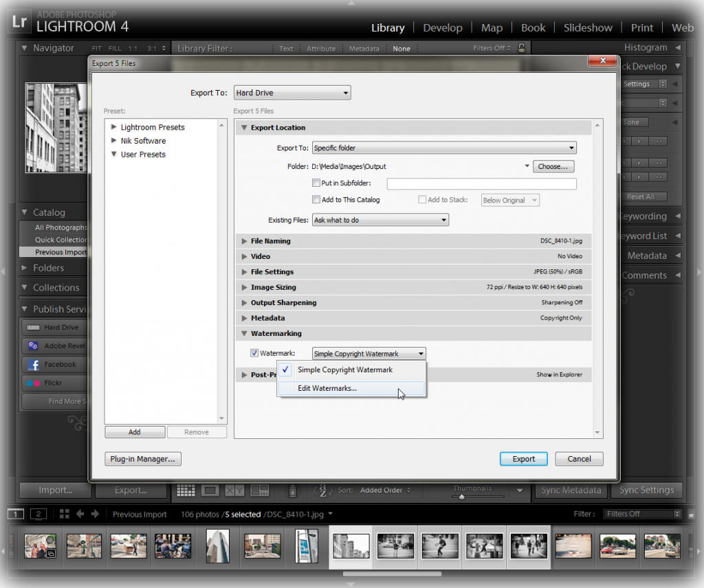Open Below Original dropdown

pyautogui.click(x=510, y=200)
